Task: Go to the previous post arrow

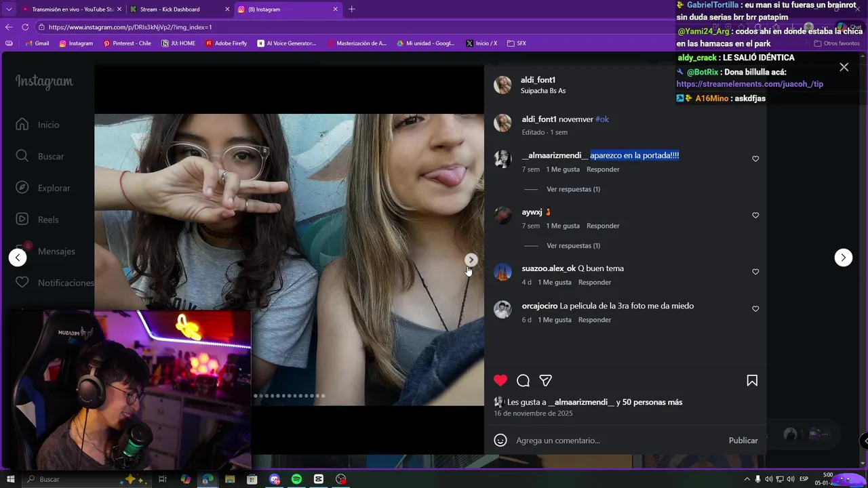Action: point(18,258)
